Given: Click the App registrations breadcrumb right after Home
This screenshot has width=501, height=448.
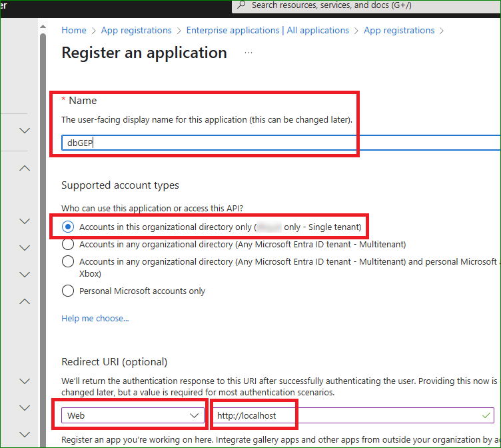Looking at the screenshot, I should 136,30.
